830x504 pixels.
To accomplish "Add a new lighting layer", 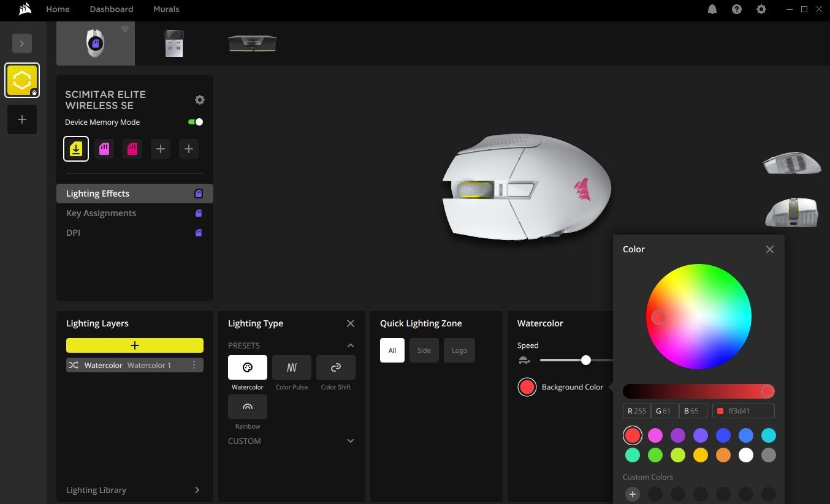I will tap(134, 345).
